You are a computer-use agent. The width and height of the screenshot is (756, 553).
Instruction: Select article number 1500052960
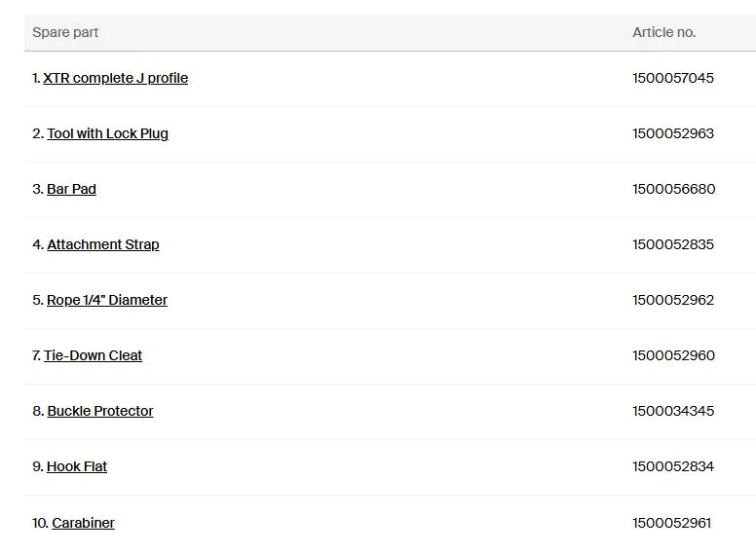(x=673, y=355)
